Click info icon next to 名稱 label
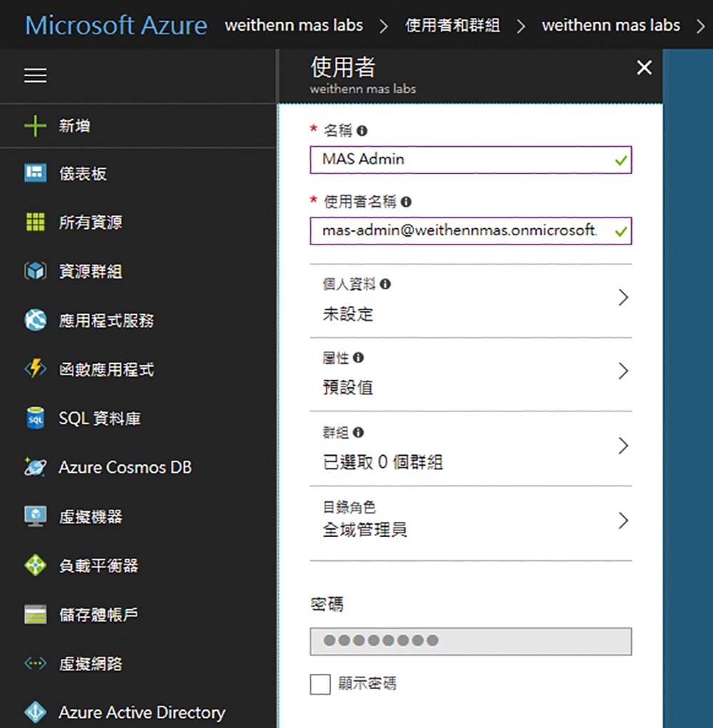713x728 pixels. [362, 131]
